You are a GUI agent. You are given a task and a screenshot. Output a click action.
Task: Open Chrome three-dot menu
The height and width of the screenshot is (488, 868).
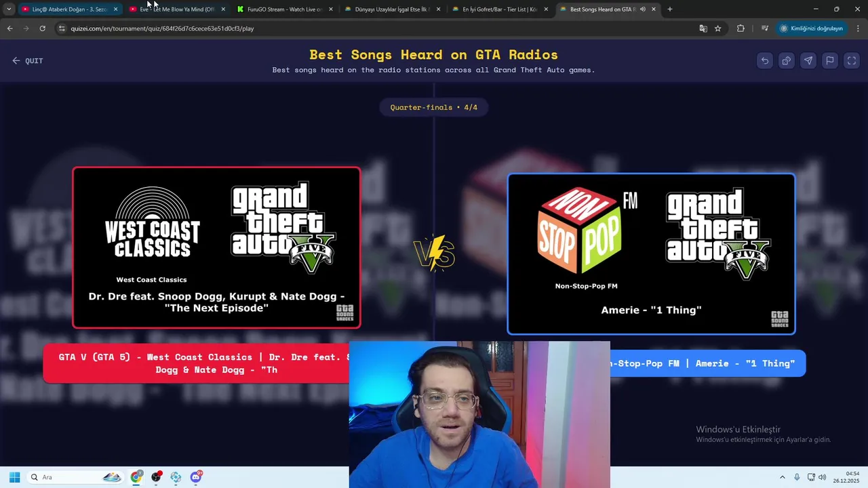[x=858, y=28]
